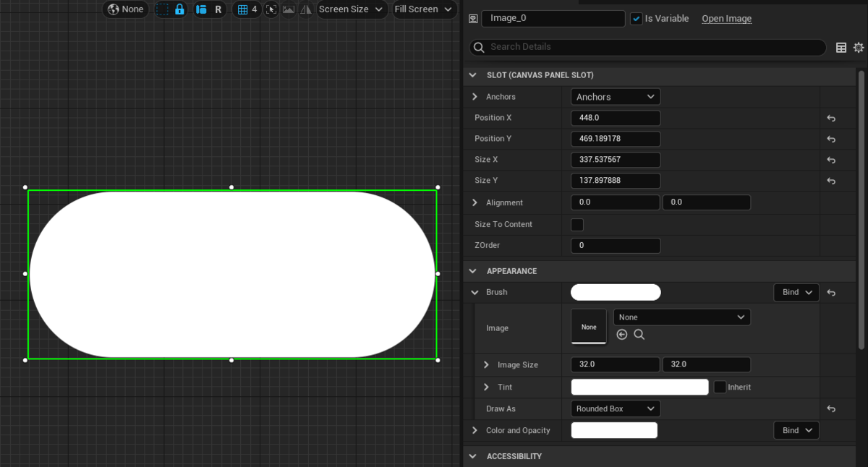868x467 pixels.
Task: Expand the Tint property
Action: tap(487, 387)
